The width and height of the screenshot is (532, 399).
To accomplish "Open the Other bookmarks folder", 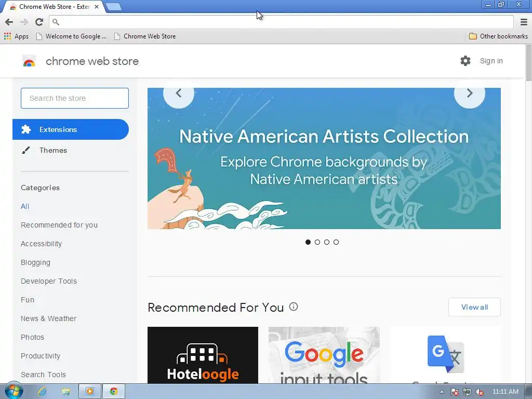I will [x=498, y=36].
